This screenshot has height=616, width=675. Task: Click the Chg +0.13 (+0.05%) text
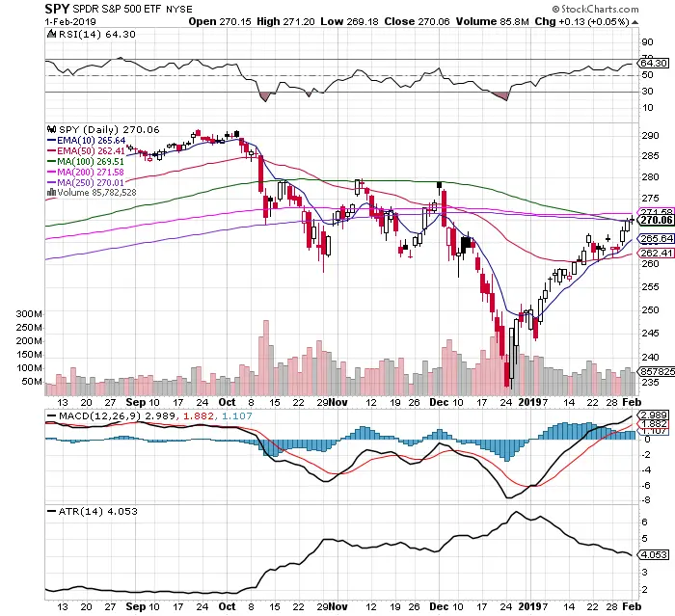coord(582,21)
